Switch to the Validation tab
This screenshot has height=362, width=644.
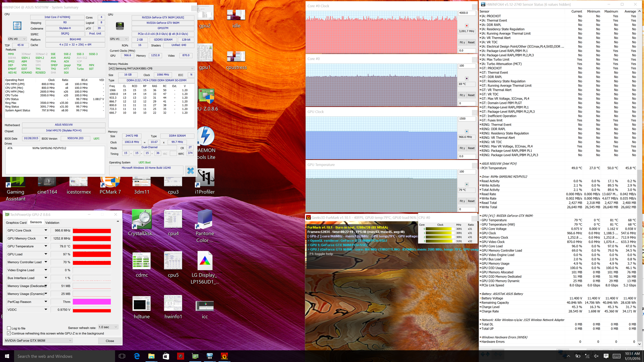[x=52, y=223]
